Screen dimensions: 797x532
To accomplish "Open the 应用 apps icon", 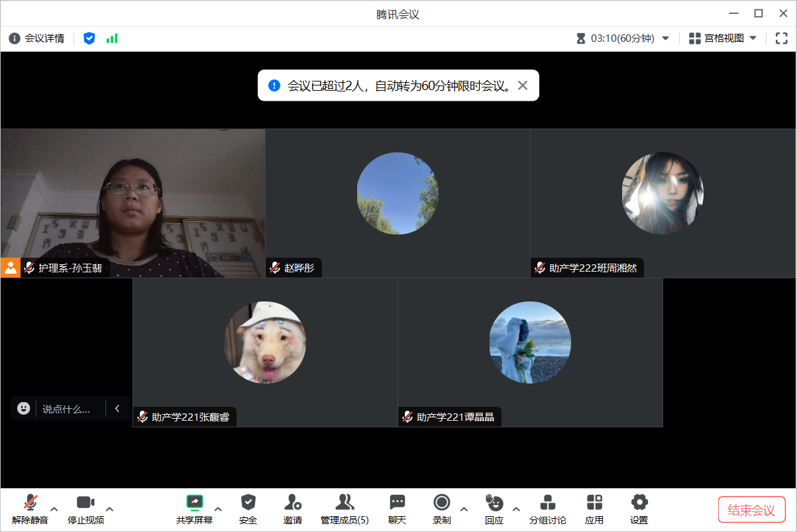I will coord(594,503).
